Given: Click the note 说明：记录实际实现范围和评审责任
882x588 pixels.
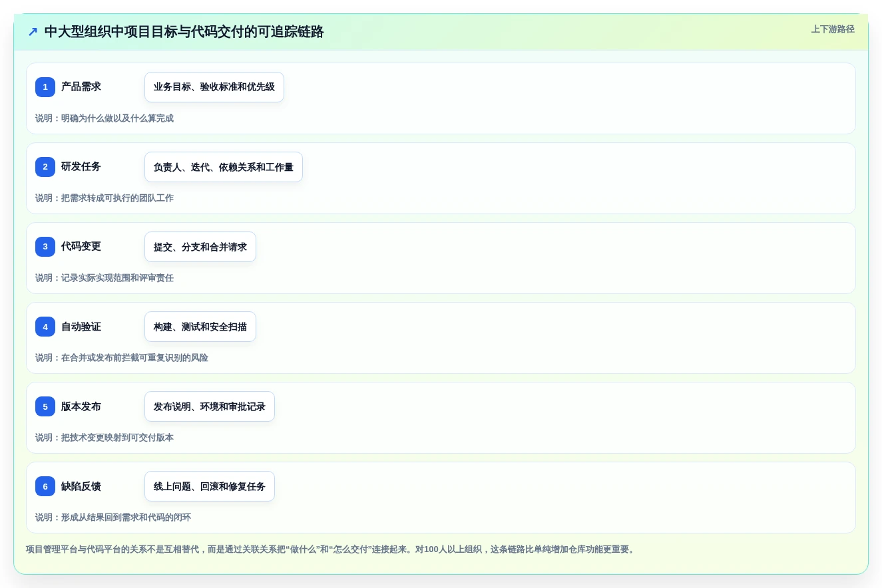Looking at the screenshot, I should coord(105,278).
